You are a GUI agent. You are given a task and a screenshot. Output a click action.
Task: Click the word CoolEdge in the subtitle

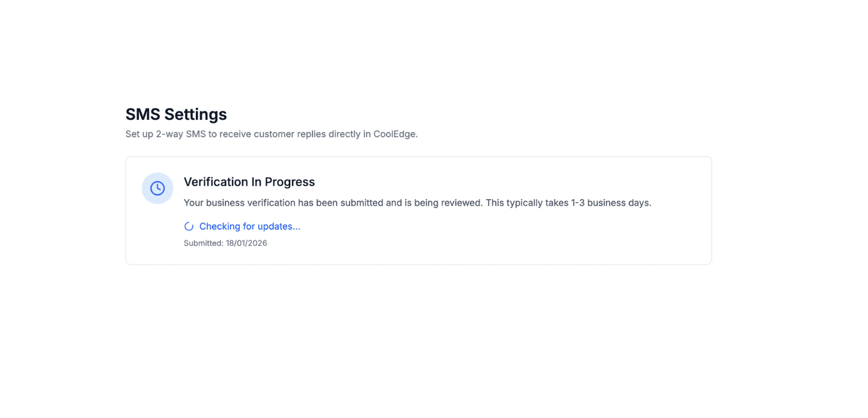[394, 134]
